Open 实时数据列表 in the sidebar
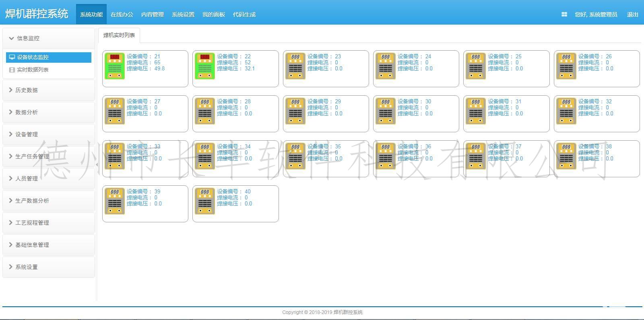Screen dimensions: 644x320 (33, 70)
